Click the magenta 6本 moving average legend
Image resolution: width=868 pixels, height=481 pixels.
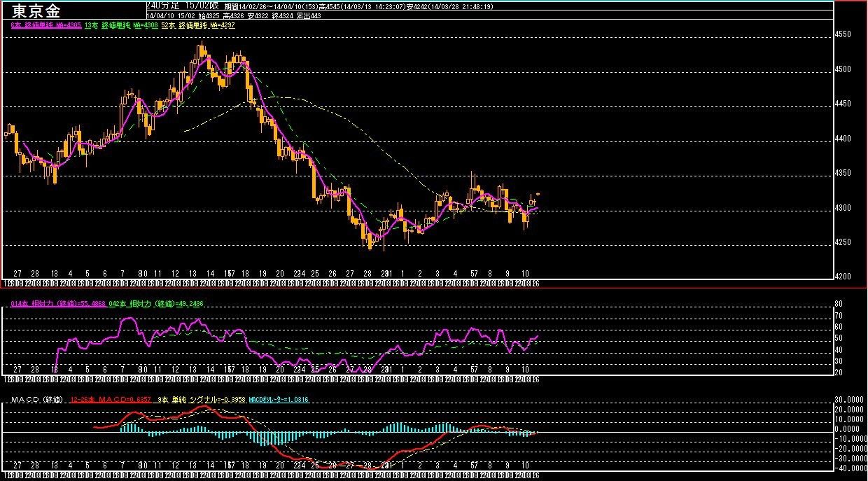click(46, 25)
